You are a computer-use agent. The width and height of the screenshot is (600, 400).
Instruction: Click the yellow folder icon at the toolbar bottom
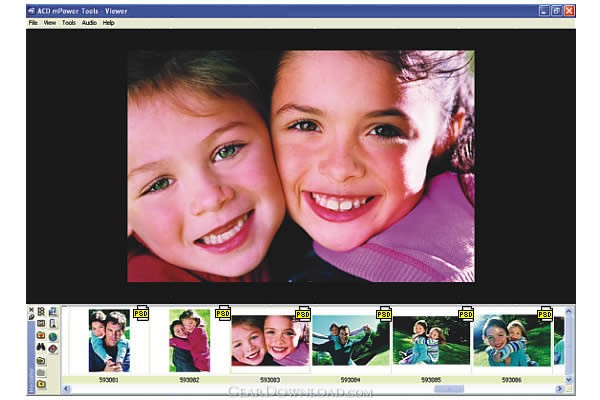41,384
